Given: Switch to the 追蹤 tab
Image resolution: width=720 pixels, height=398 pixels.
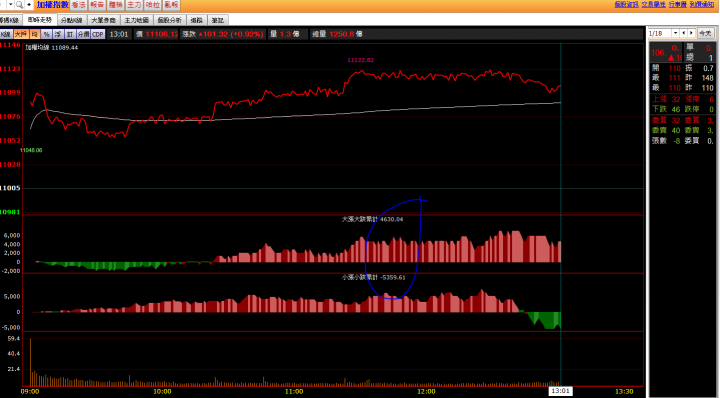Looking at the screenshot, I should pyautogui.click(x=197, y=20).
